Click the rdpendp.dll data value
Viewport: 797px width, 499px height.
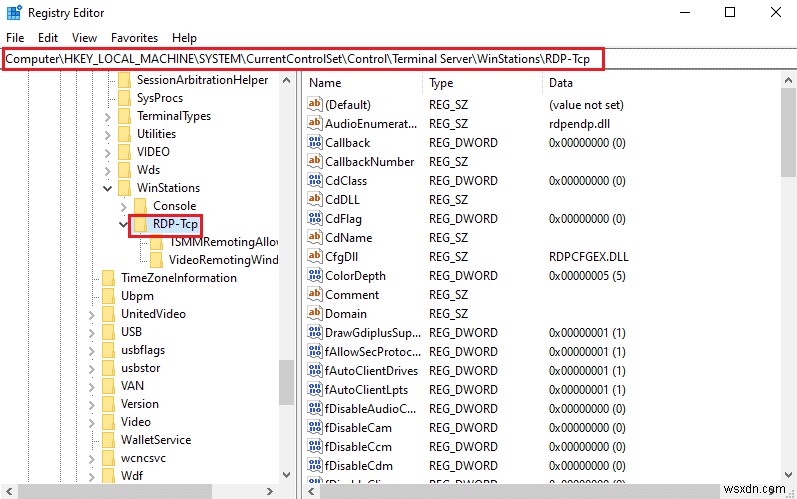coord(579,123)
